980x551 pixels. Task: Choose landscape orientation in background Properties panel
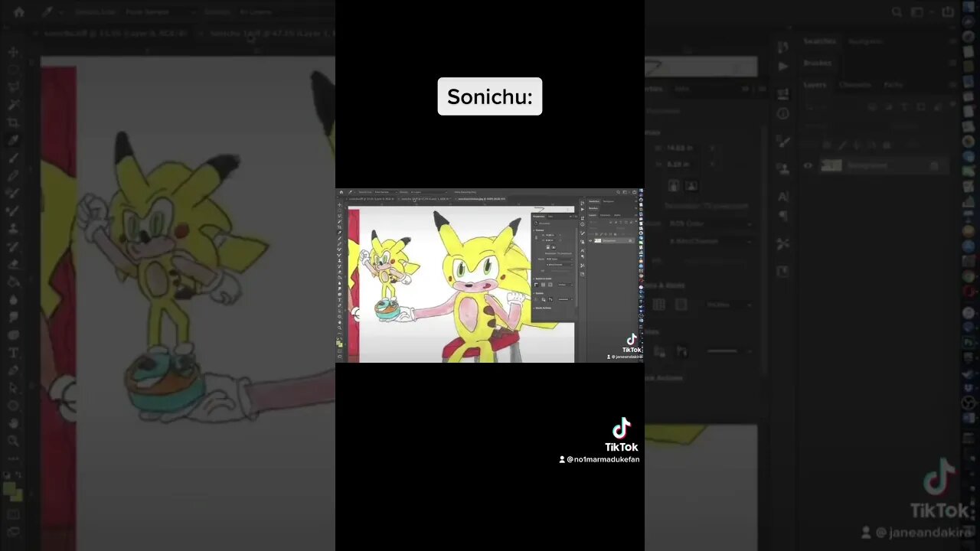pos(691,185)
